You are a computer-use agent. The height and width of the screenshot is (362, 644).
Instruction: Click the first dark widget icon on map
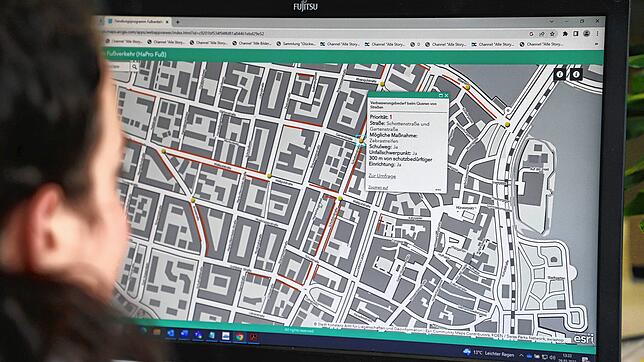560,74
